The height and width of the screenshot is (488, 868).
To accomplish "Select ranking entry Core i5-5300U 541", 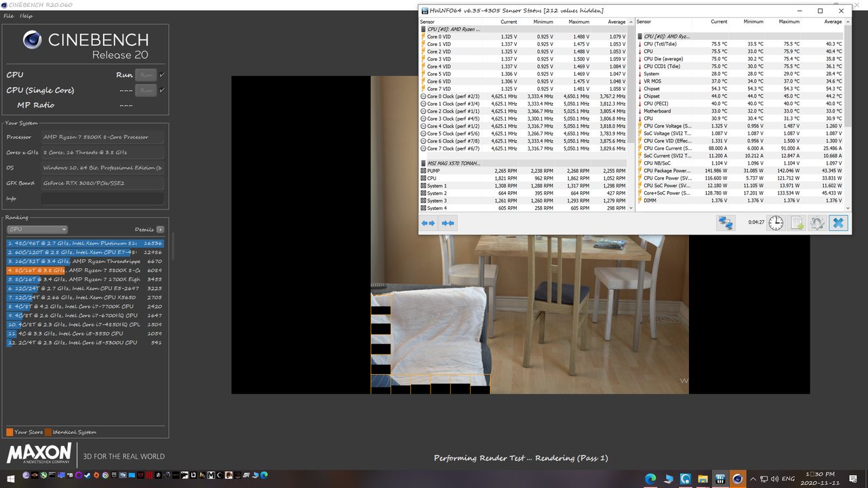I will [x=85, y=343].
